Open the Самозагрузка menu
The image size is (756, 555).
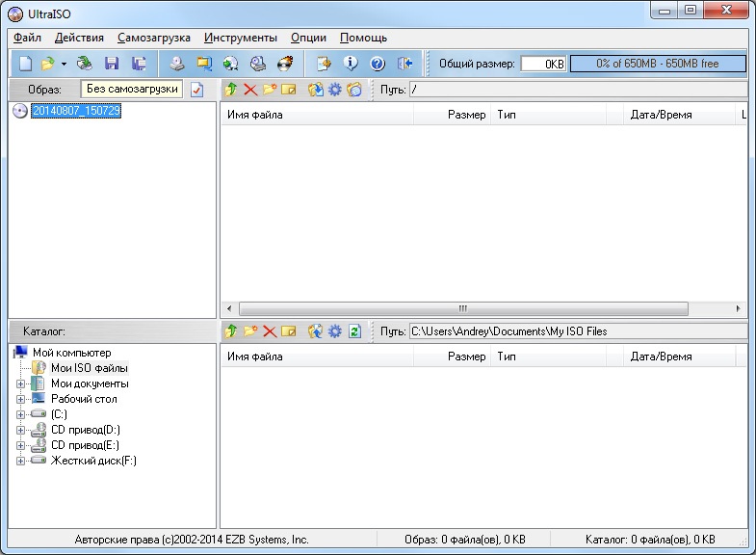point(154,38)
